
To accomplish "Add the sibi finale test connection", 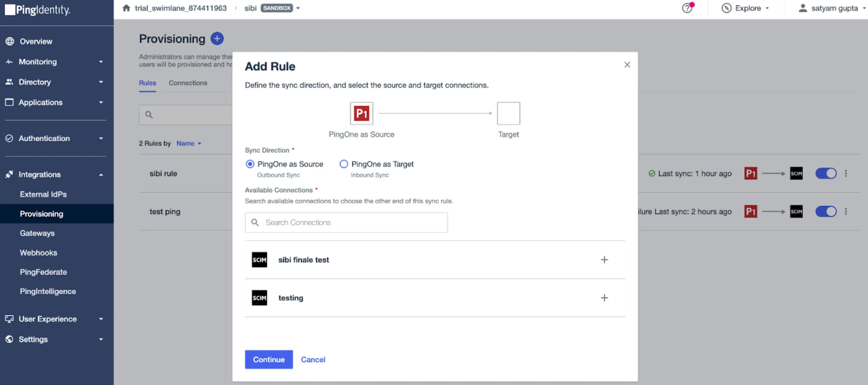I will coord(604,260).
